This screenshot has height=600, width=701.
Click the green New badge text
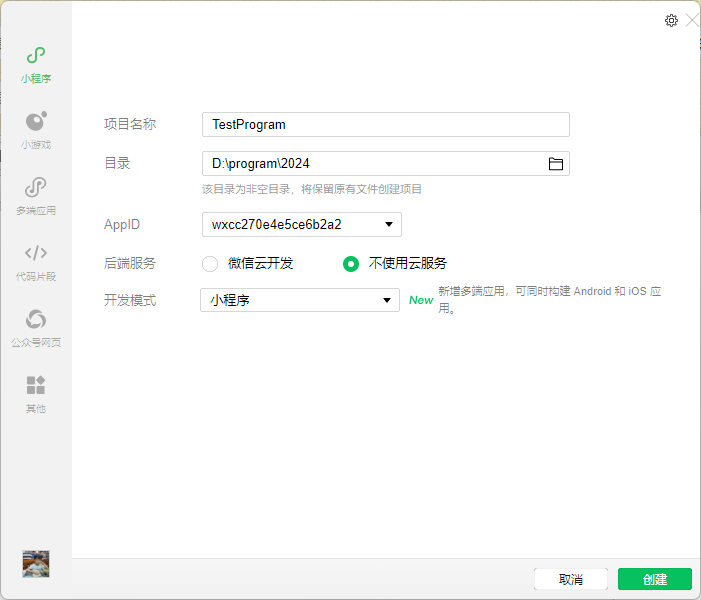pos(421,300)
